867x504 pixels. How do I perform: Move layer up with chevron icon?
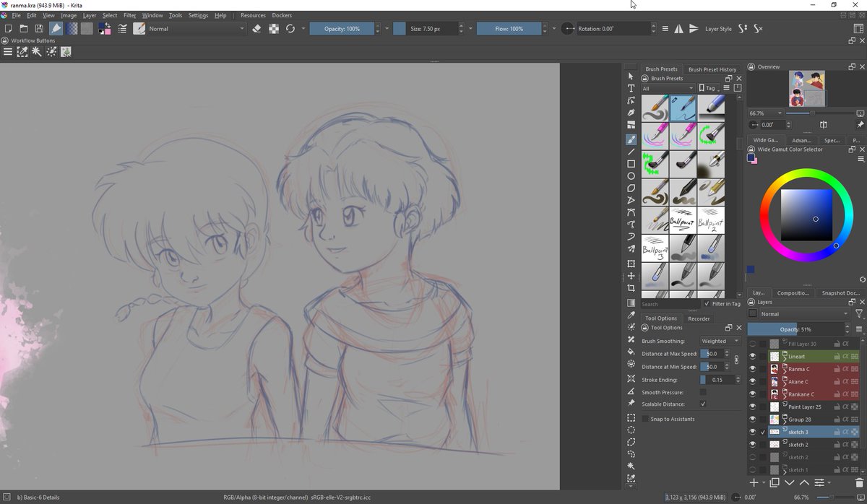803,482
